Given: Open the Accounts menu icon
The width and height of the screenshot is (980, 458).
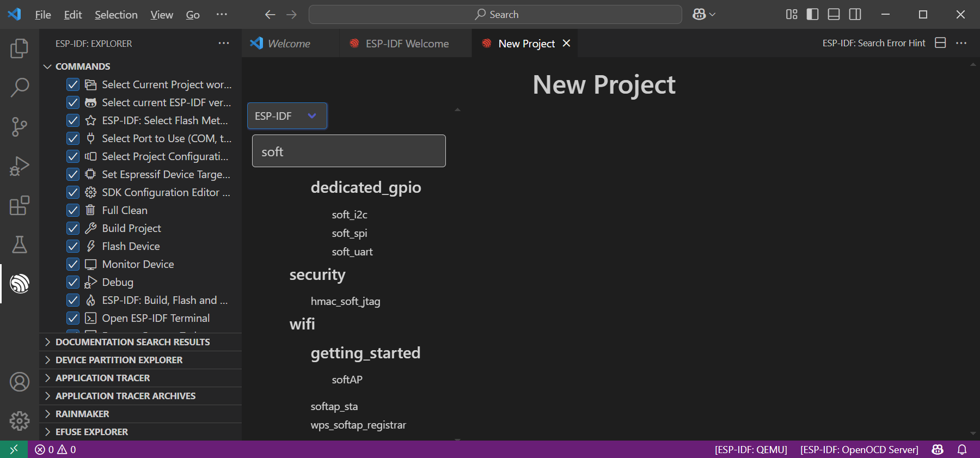Looking at the screenshot, I should 20,382.
